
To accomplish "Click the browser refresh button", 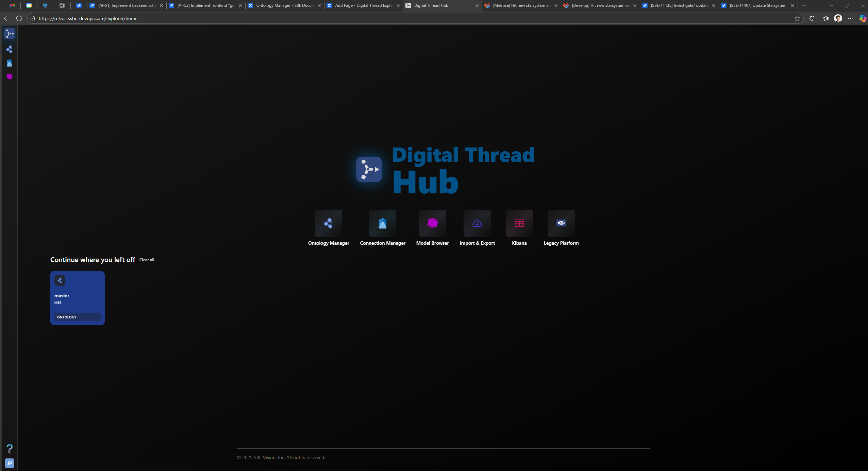I will (19, 18).
